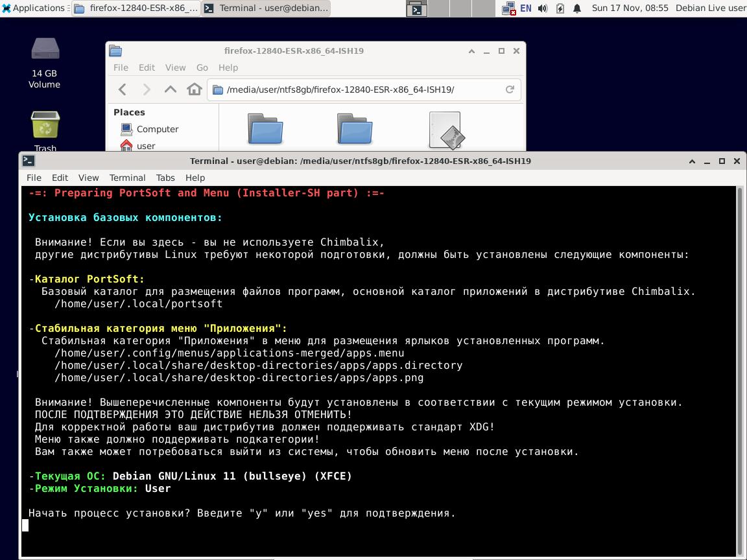
Task: Open Edit menu in the Terminal window
Action: [x=60, y=178]
